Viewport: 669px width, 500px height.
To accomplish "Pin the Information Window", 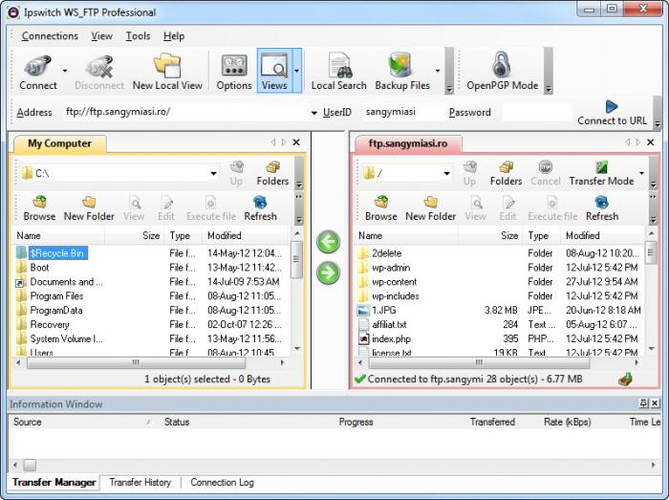I will (x=643, y=403).
